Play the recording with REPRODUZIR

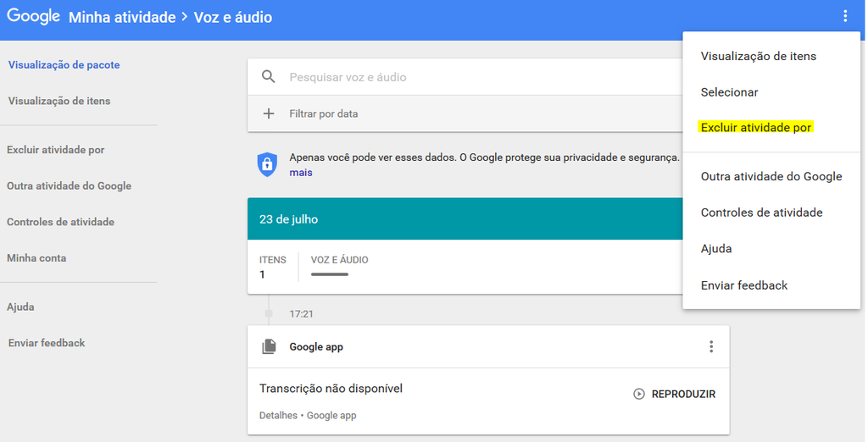tap(674, 394)
